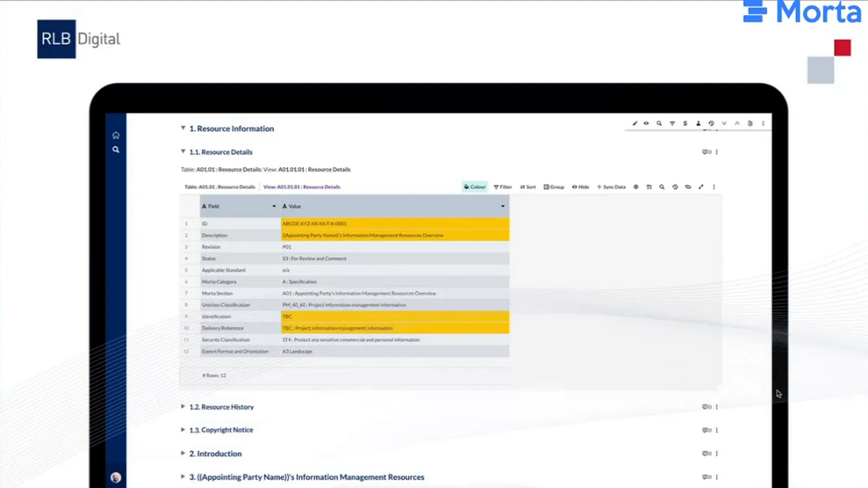868x488 pixels.
Task: Open the document export icon in top toolbar
Action: click(750, 123)
